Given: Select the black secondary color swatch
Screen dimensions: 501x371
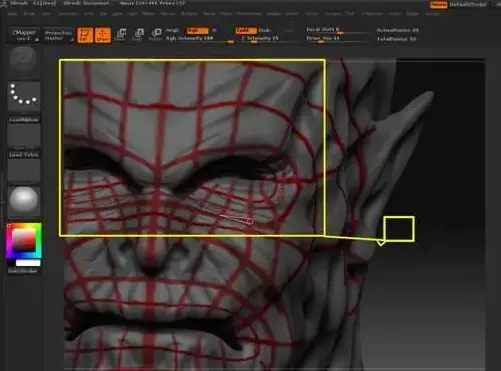Looking at the screenshot, I should tap(11, 263).
